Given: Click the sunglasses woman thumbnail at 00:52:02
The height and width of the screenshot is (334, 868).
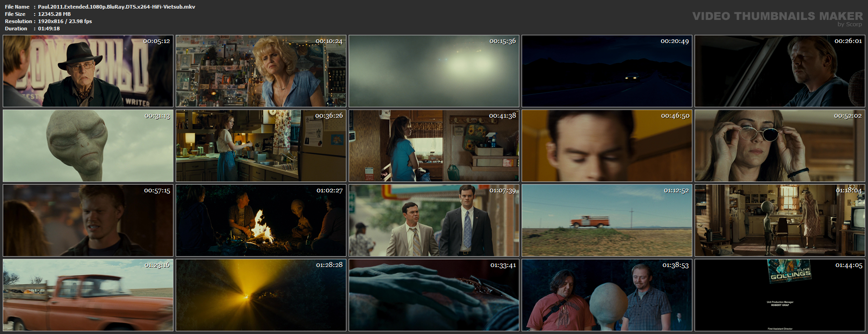Looking at the screenshot, I should 780,146.
